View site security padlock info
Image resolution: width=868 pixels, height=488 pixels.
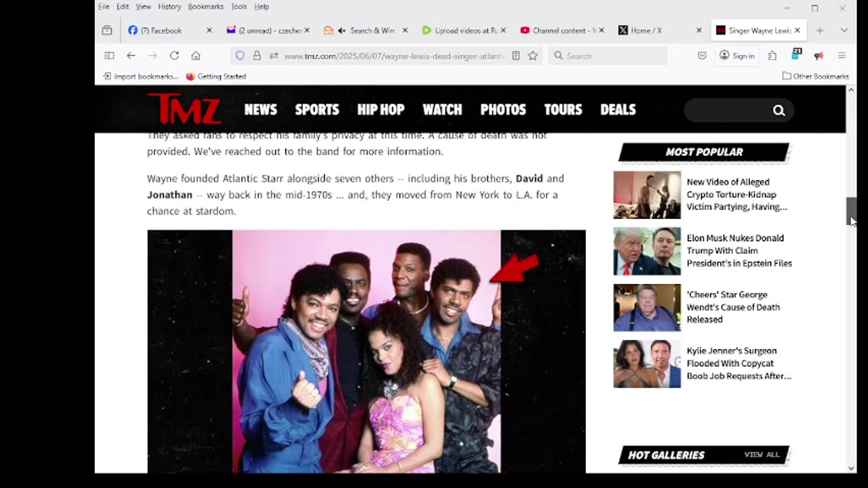coord(257,56)
